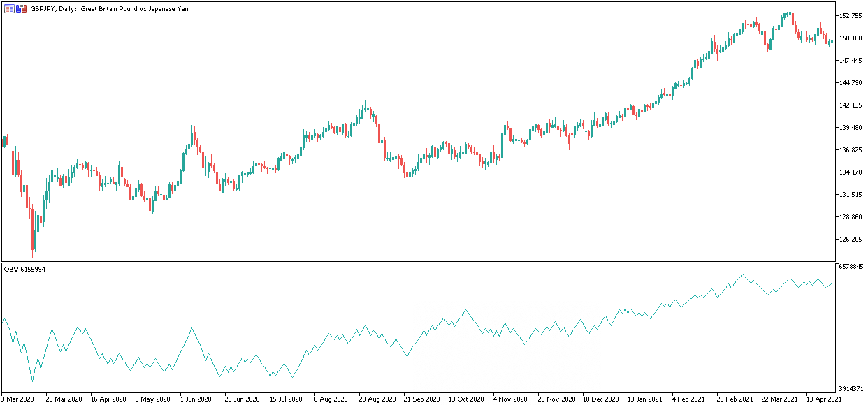Click the 6578845 OBV scale value
This screenshot has height=405, width=868.
tap(851, 267)
